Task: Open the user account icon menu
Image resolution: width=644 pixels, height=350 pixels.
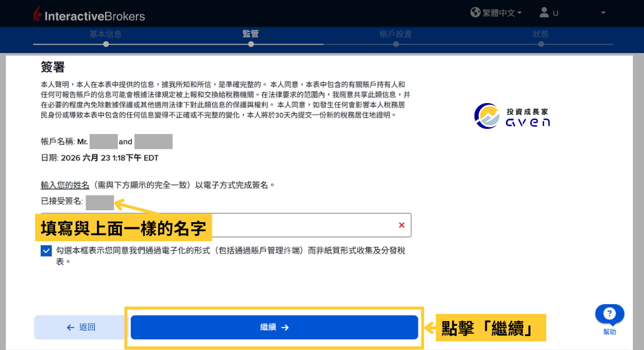Action: pyautogui.click(x=544, y=13)
